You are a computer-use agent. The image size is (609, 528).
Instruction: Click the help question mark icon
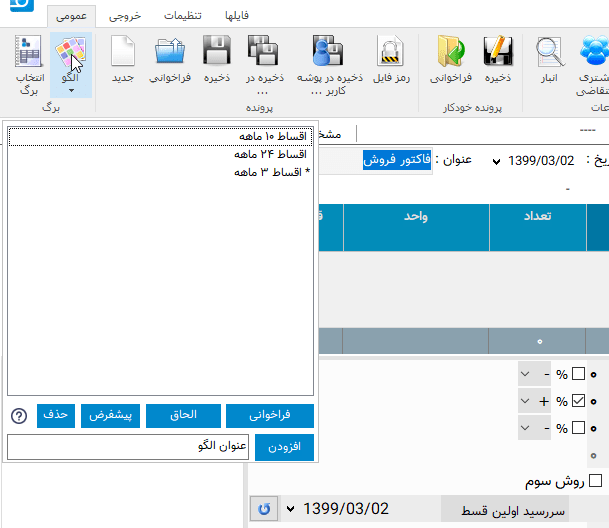click(18, 416)
